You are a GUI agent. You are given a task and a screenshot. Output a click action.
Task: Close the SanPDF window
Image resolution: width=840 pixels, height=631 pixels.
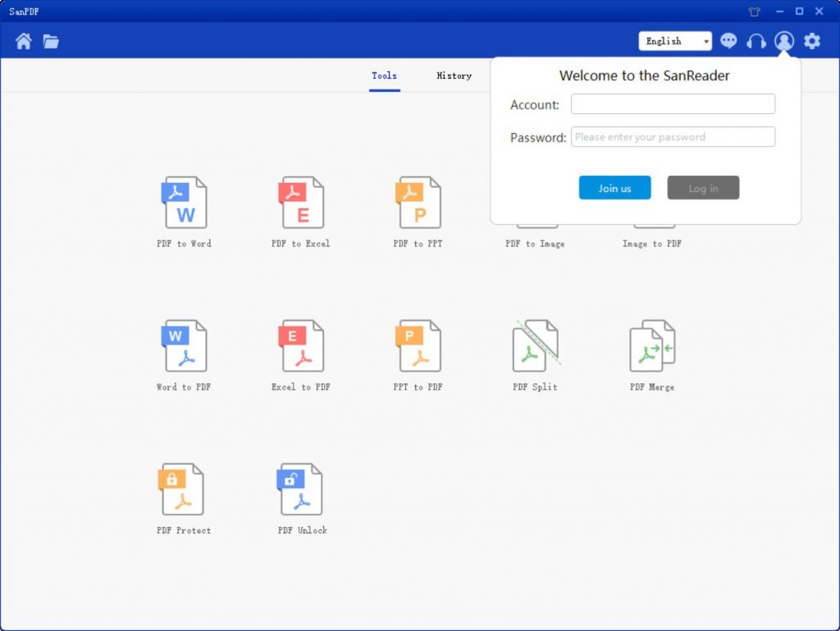[x=819, y=11]
